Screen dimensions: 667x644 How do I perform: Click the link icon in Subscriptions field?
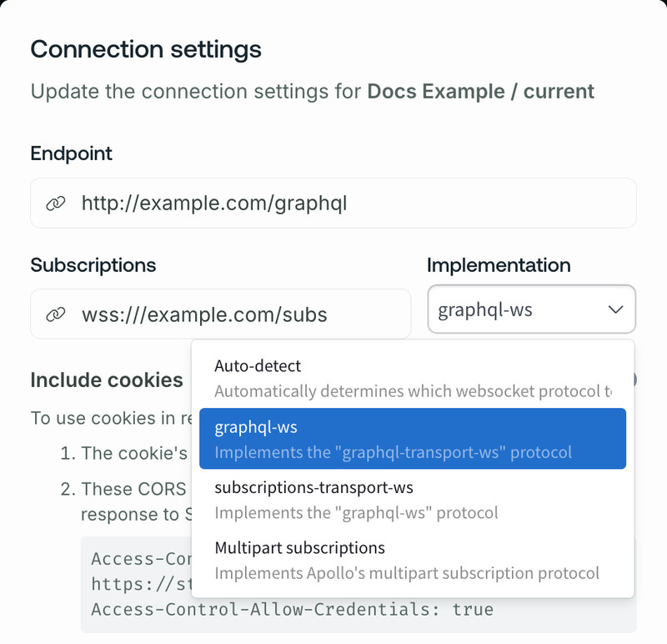point(55,314)
